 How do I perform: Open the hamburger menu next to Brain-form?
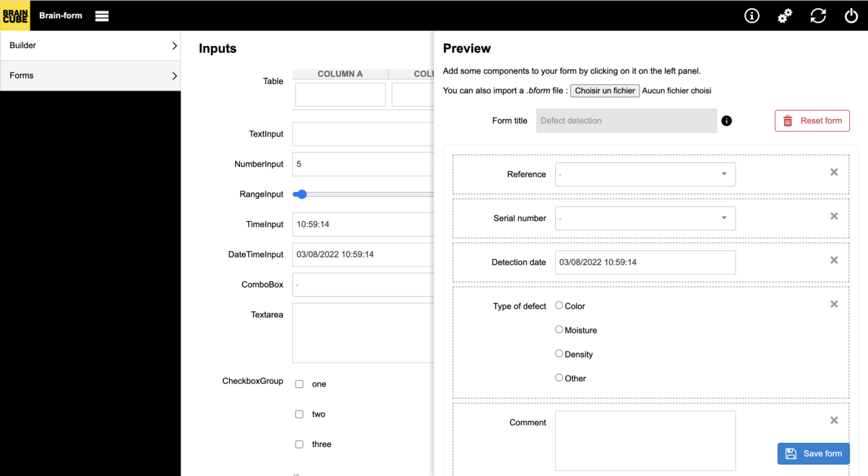[102, 16]
